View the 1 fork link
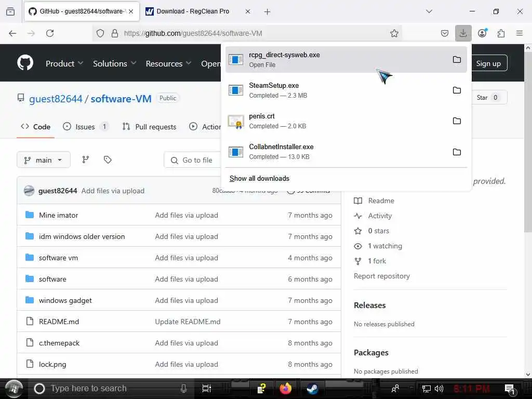The height and width of the screenshot is (399, 532). pos(370,261)
